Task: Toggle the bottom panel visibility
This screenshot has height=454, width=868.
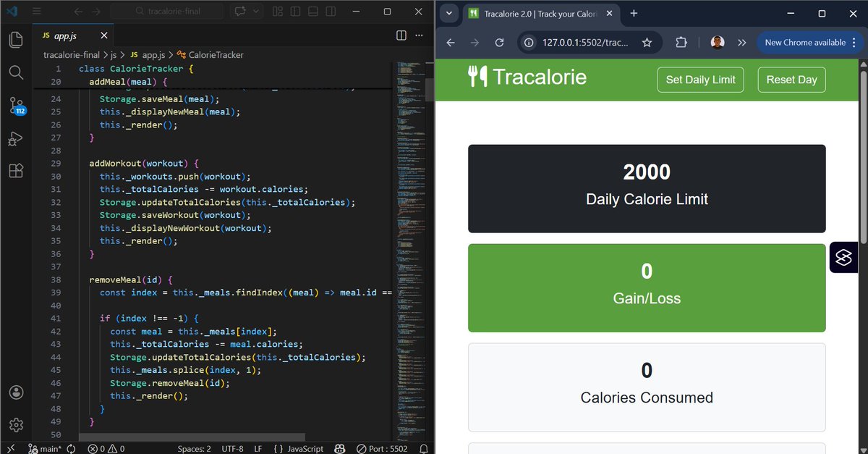Action: pyautogui.click(x=312, y=12)
